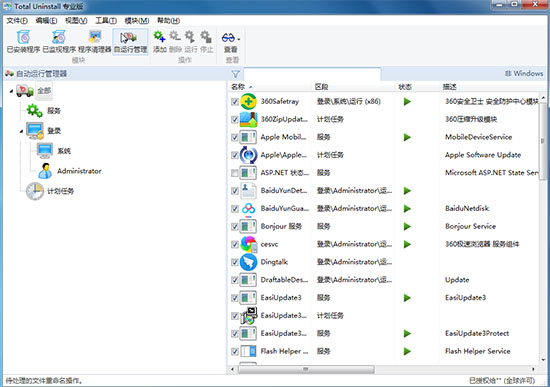Click the 已授权给 license status text

click(x=502, y=380)
